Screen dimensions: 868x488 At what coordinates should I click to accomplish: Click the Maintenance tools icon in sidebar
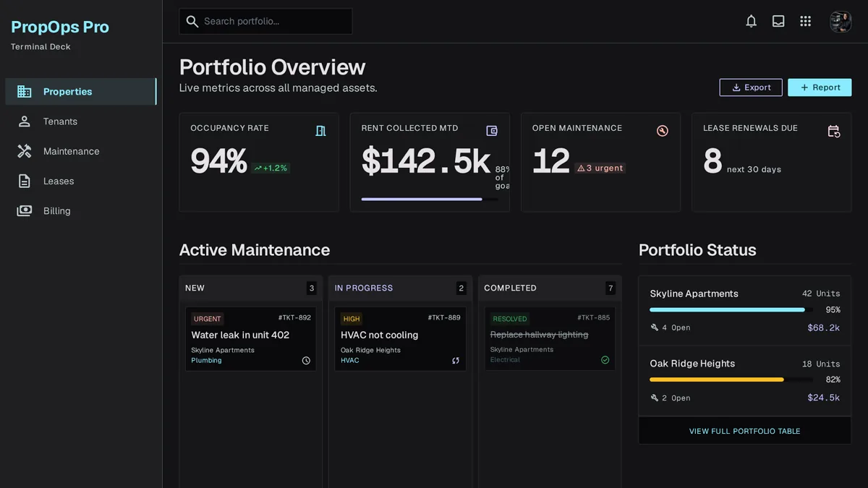coord(25,151)
